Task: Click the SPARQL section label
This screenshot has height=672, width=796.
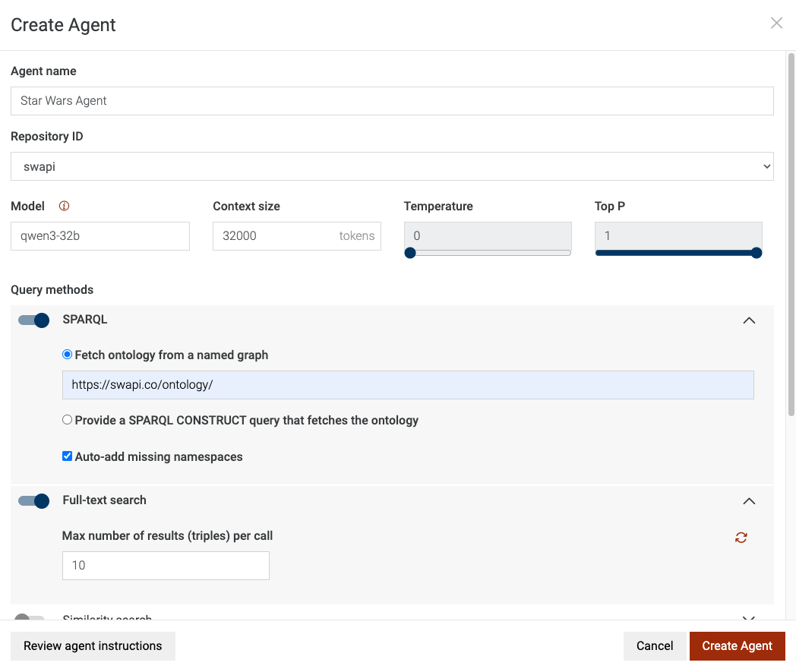Action: tap(85, 319)
